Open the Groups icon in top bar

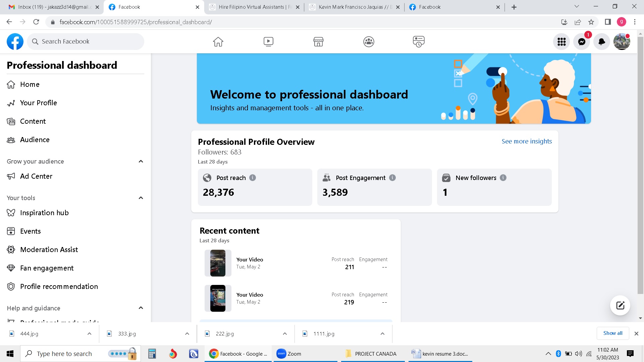(x=369, y=42)
